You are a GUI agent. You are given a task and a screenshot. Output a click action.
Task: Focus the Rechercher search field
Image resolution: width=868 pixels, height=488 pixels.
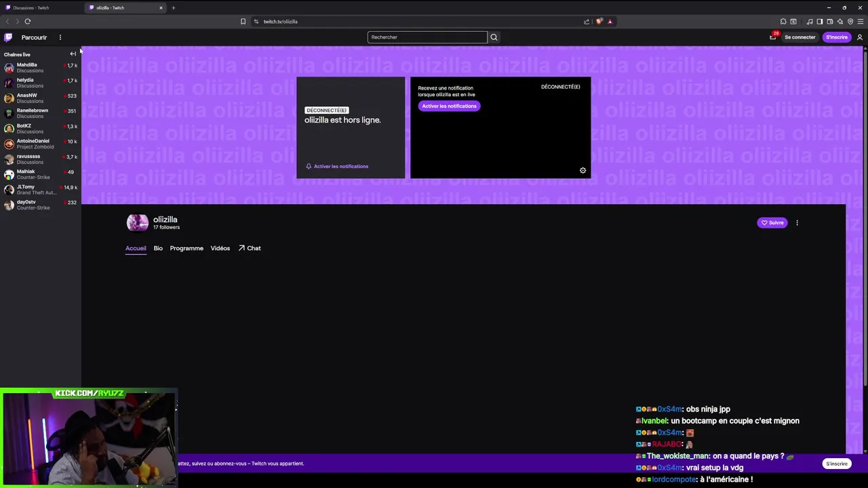click(427, 37)
